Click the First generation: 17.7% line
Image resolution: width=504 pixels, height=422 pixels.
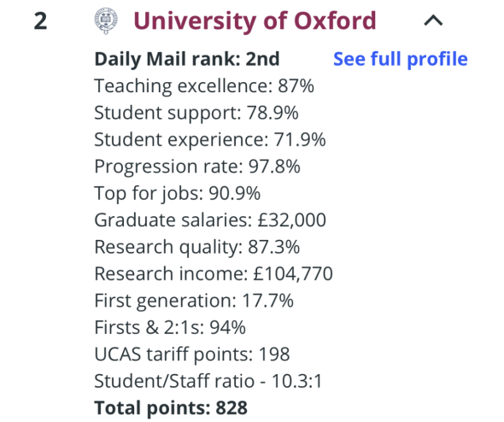point(194,301)
